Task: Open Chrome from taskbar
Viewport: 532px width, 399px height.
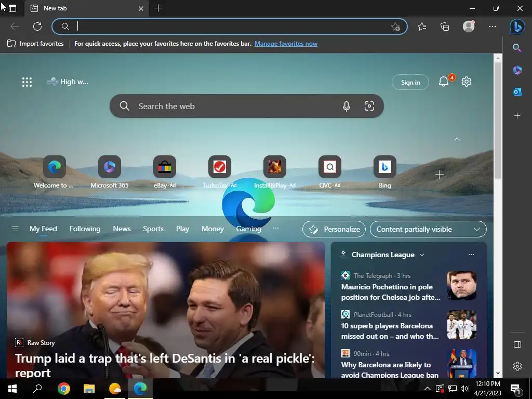Action: tap(63, 389)
